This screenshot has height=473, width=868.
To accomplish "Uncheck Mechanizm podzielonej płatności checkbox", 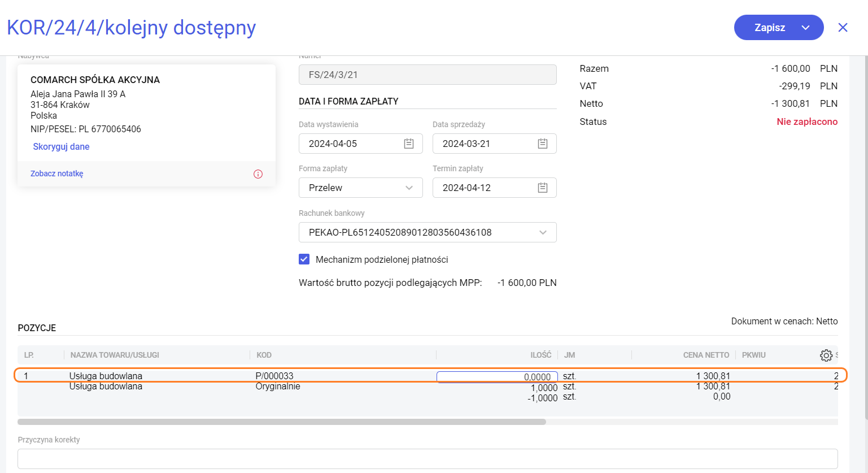I will 304,259.
